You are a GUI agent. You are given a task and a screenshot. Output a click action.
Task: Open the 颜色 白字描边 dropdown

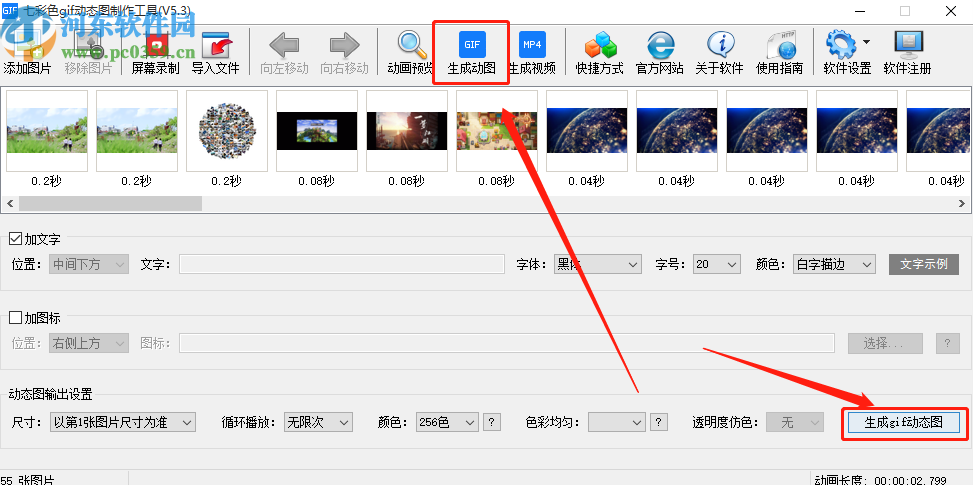(x=834, y=264)
